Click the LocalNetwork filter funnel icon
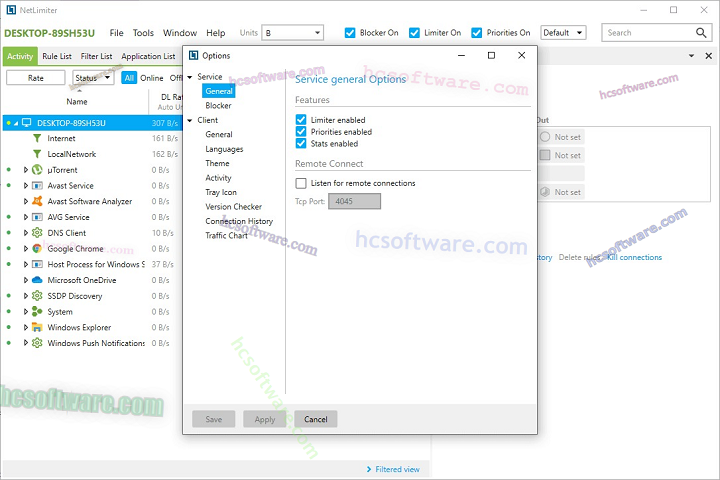The width and height of the screenshot is (720, 480). [37, 154]
